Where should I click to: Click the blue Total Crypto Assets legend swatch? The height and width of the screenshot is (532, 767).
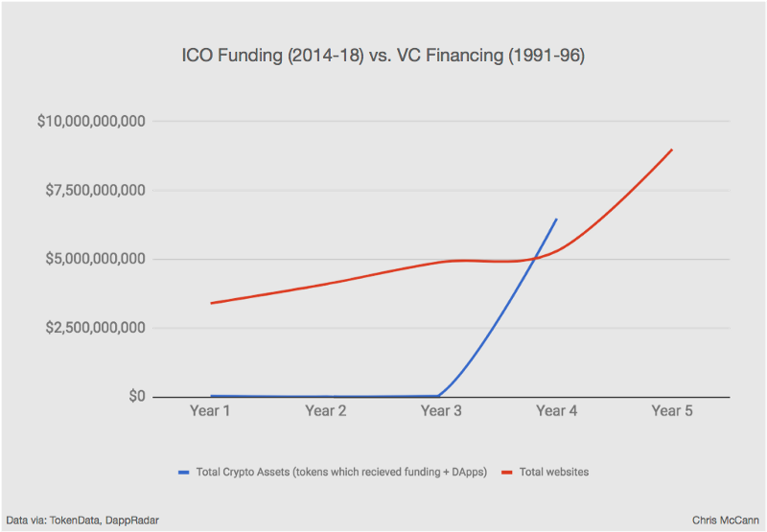coord(183,473)
